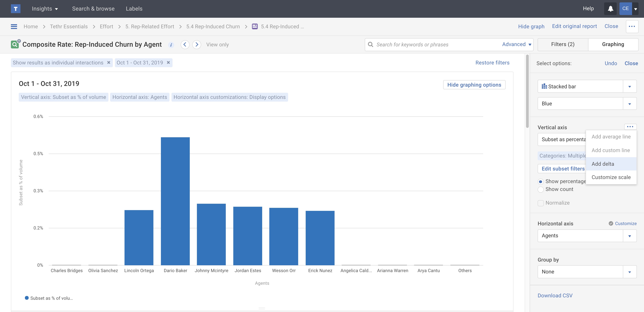The width and height of the screenshot is (644, 312).
Task: Open the top-right more options ellipsis
Action: click(x=632, y=26)
